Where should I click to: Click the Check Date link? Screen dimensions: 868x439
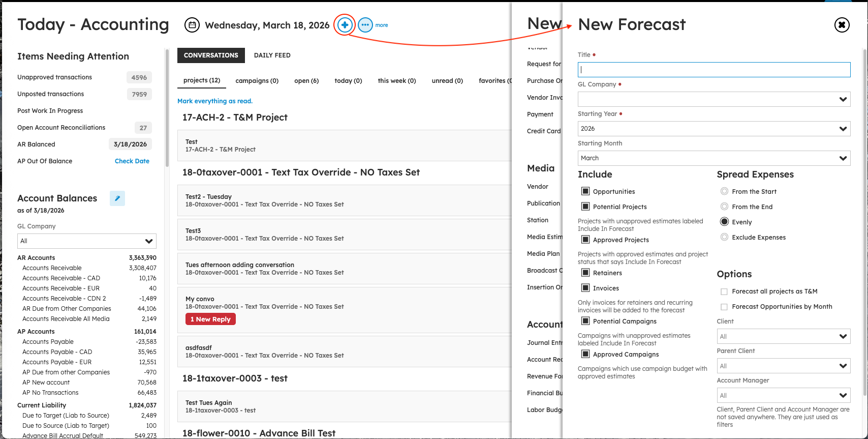pos(132,161)
